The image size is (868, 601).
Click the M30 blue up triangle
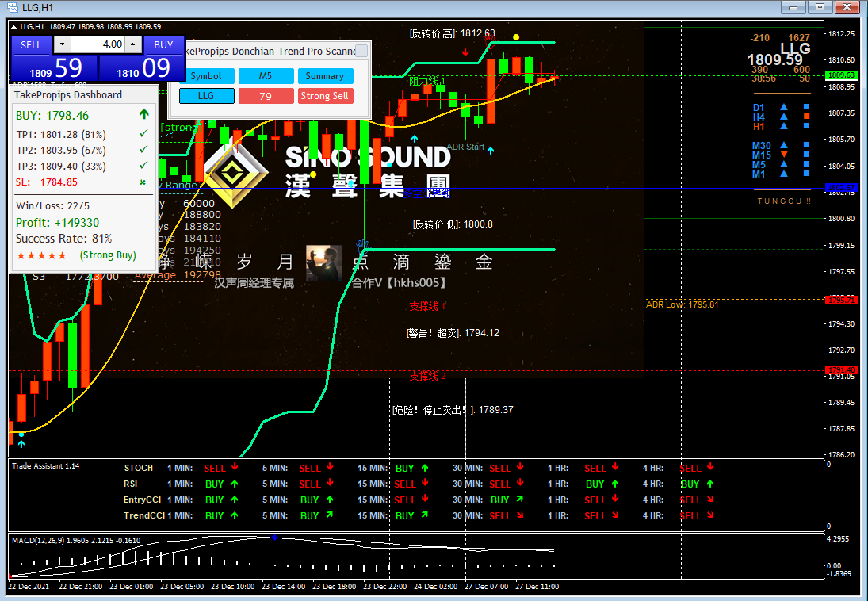[x=784, y=146]
